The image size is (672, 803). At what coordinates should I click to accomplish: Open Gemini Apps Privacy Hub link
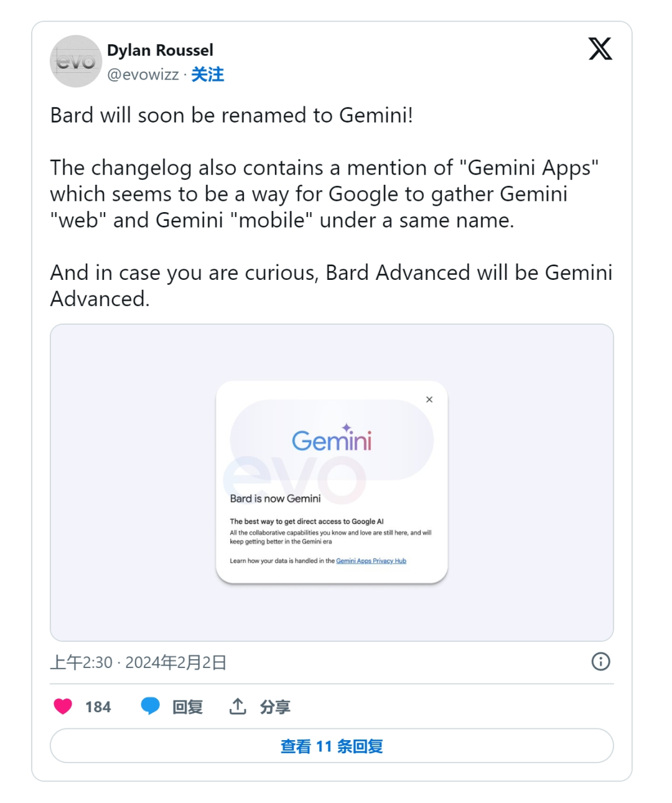pos(371,561)
